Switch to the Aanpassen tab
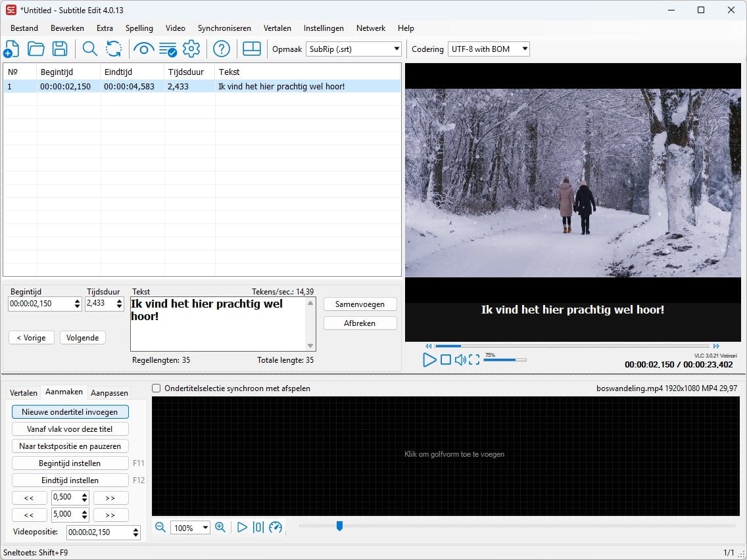This screenshot has width=747, height=560. click(109, 392)
